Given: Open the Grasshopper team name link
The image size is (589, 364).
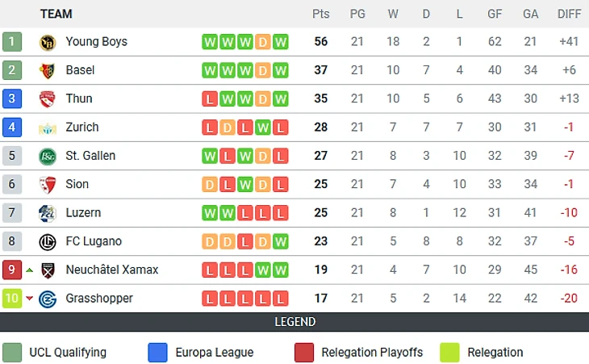Looking at the screenshot, I should (x=99, y=299).
